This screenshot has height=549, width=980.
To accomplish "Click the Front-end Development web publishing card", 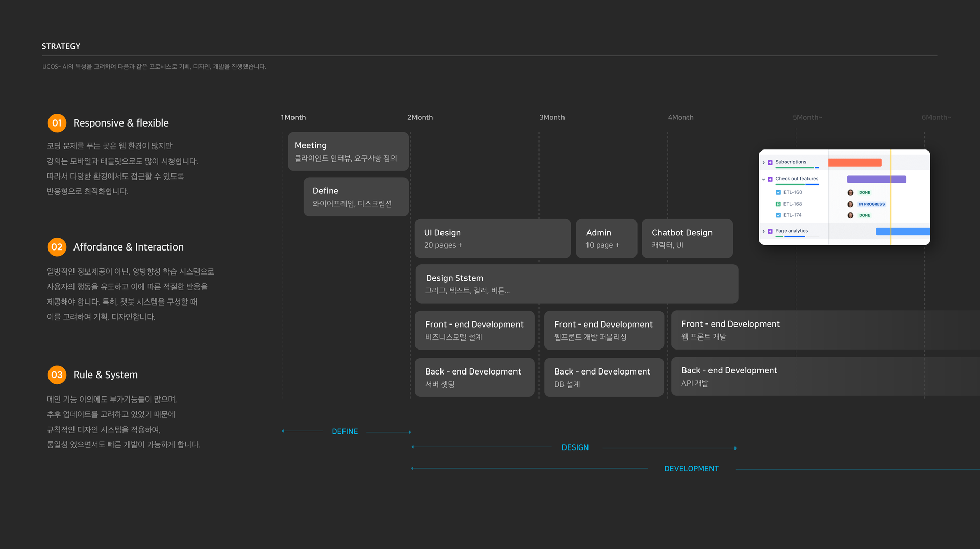I will 604,330.
